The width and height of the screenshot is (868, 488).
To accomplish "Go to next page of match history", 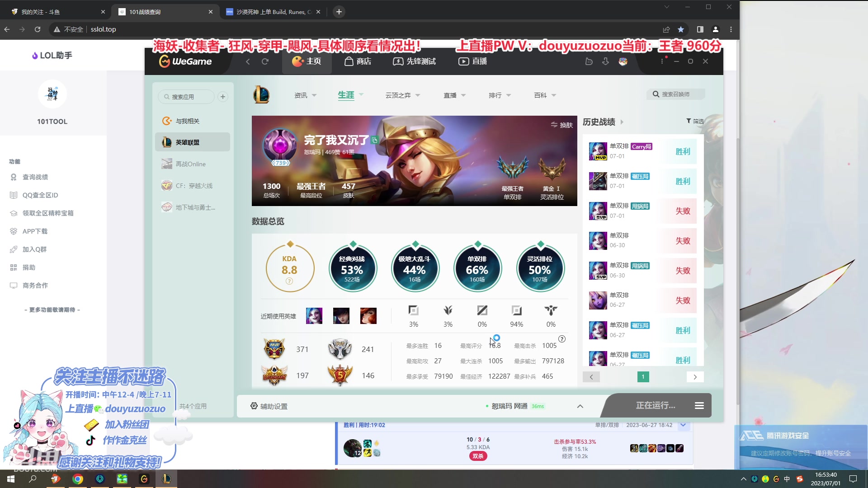I will (695, 377).
